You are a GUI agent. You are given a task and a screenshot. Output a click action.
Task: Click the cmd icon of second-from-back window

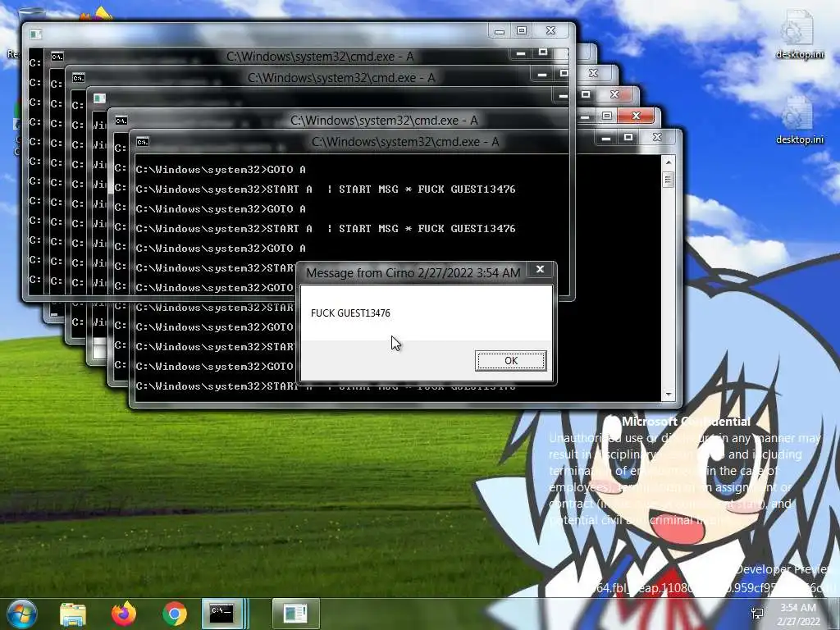(57, 57)
